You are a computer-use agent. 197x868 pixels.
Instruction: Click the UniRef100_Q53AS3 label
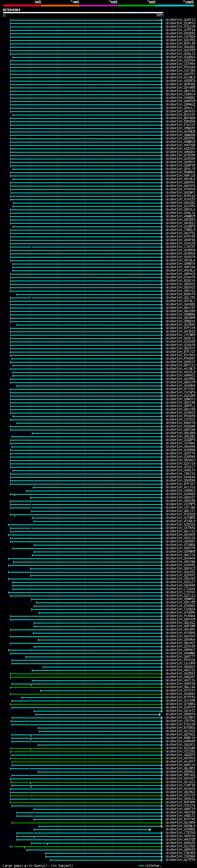[x=180, y=460]
